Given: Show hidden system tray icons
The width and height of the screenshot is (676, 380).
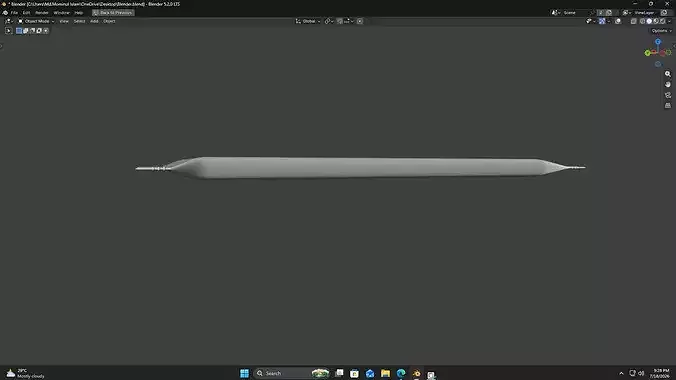Looking at the screenshot, I should click(621, 374).
